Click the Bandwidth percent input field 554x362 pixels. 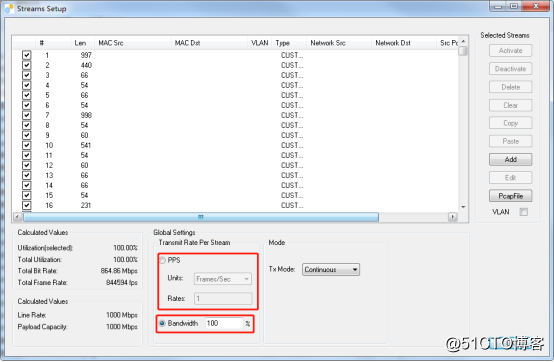coord(224,323)
